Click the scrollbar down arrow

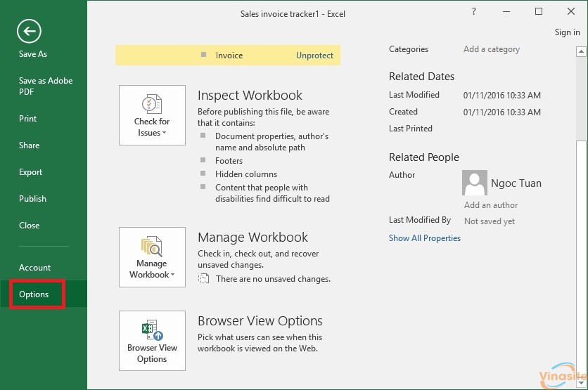(581, 383)
